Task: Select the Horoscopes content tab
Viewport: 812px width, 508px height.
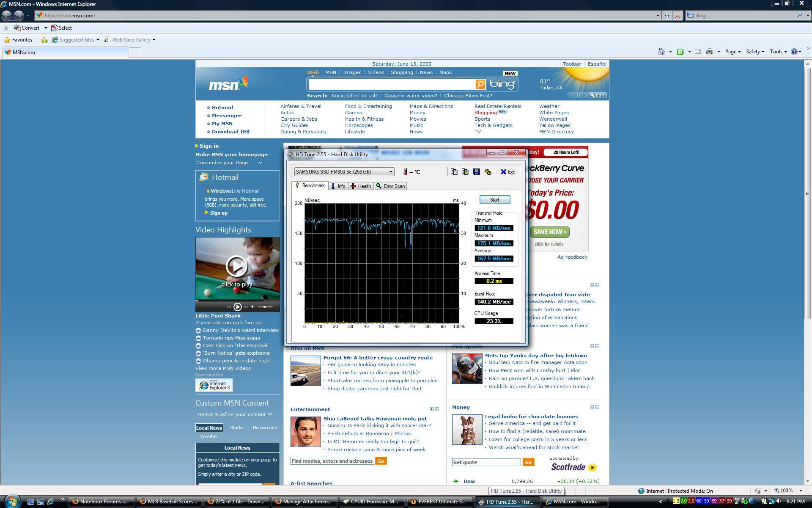Action: (x=265, y=428)
